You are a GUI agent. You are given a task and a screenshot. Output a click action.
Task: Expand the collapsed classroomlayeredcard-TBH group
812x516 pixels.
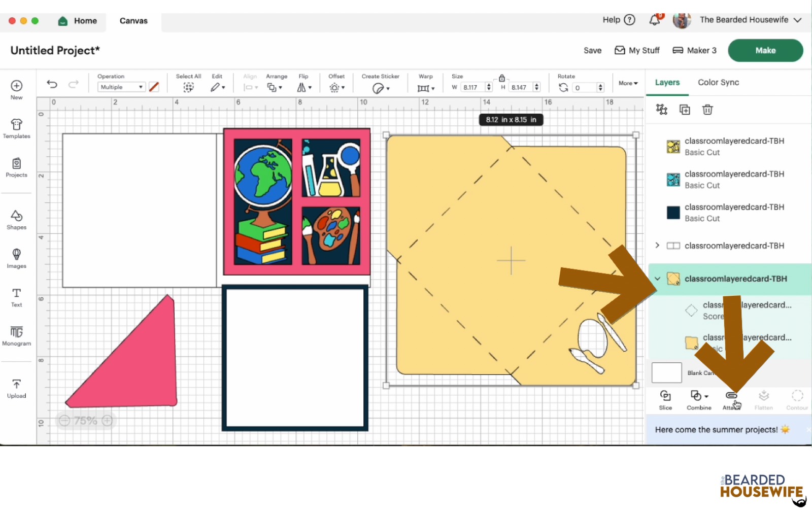point(657,246)
